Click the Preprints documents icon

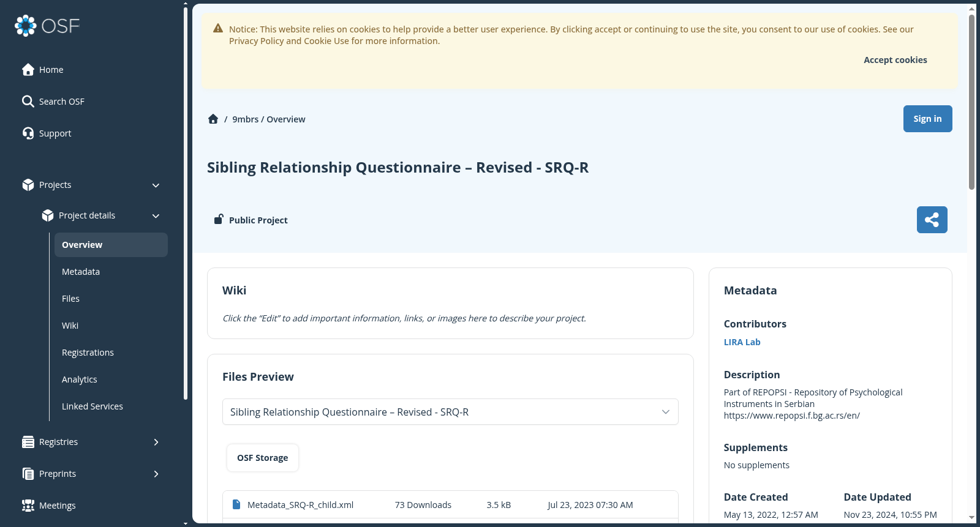[x=28, y=474]
